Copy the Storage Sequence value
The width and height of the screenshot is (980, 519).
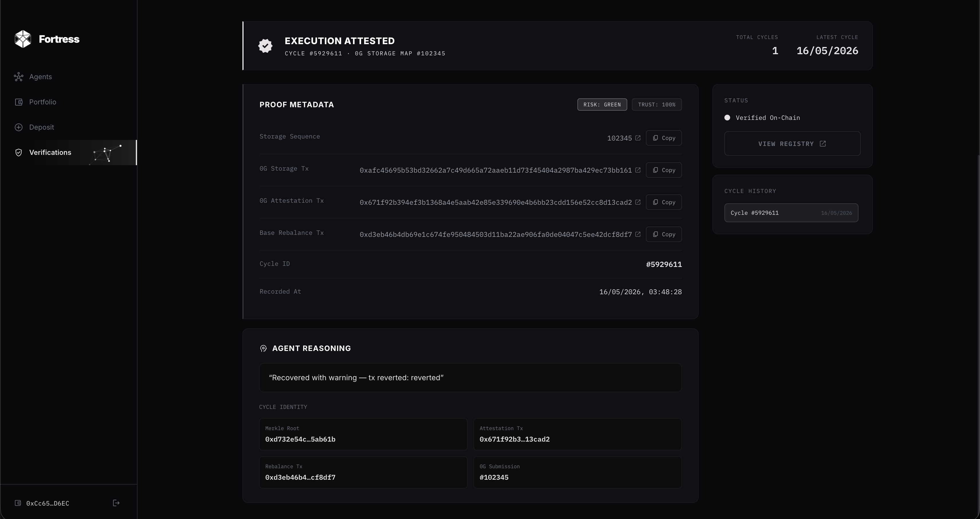coord(664,138)
